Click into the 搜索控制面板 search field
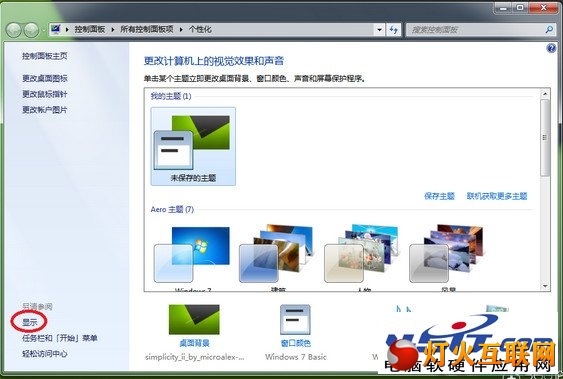Image resolution: width=563 pixels, height=379 pixels. coord(476,30)
